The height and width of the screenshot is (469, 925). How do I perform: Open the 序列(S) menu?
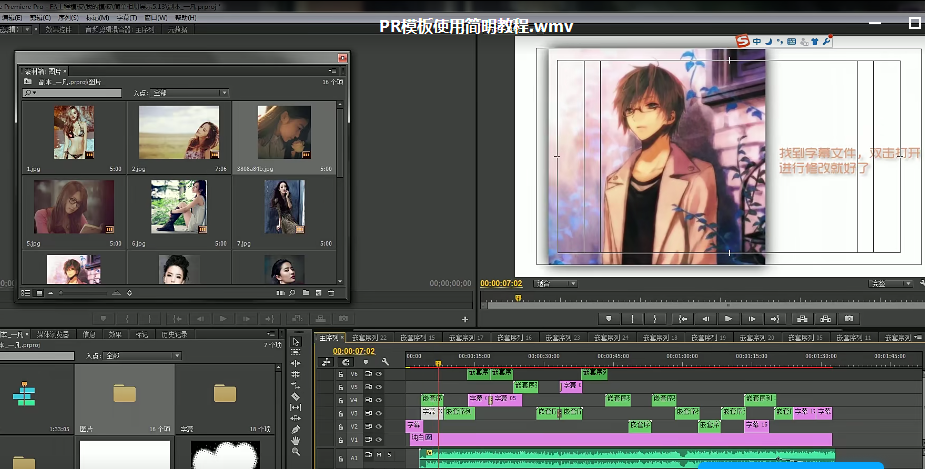[x=68, y=18]
